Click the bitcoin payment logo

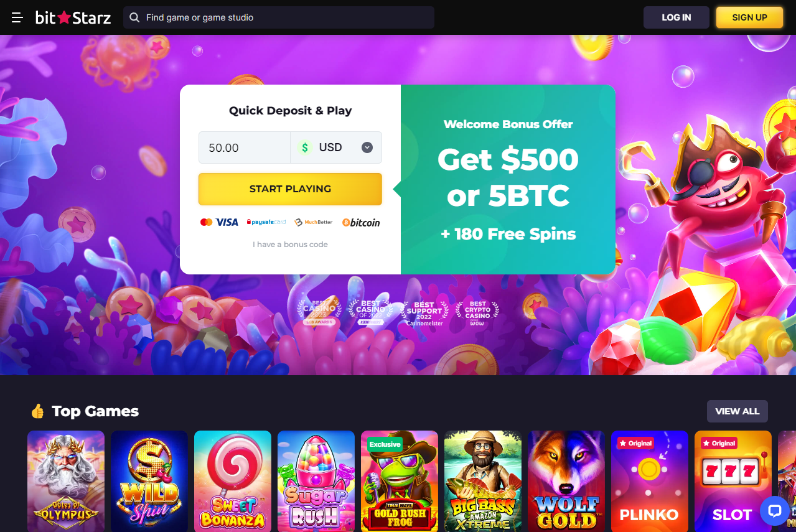pyautogui.click(x=361, y=222)
